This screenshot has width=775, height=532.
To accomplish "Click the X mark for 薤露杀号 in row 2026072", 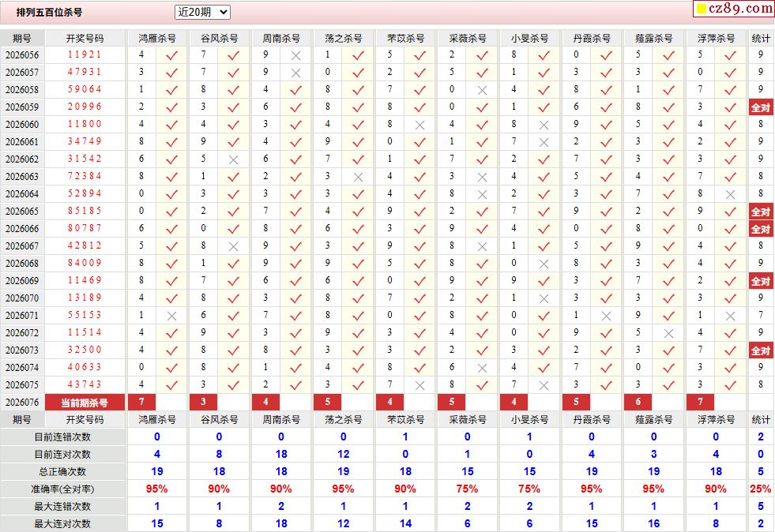I will (x=668, y=333).
